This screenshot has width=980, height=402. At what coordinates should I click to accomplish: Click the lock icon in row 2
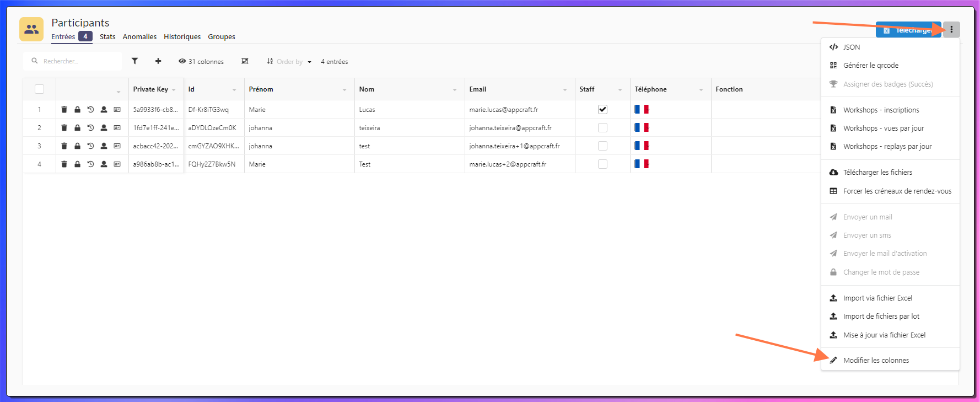coord(77,128)
